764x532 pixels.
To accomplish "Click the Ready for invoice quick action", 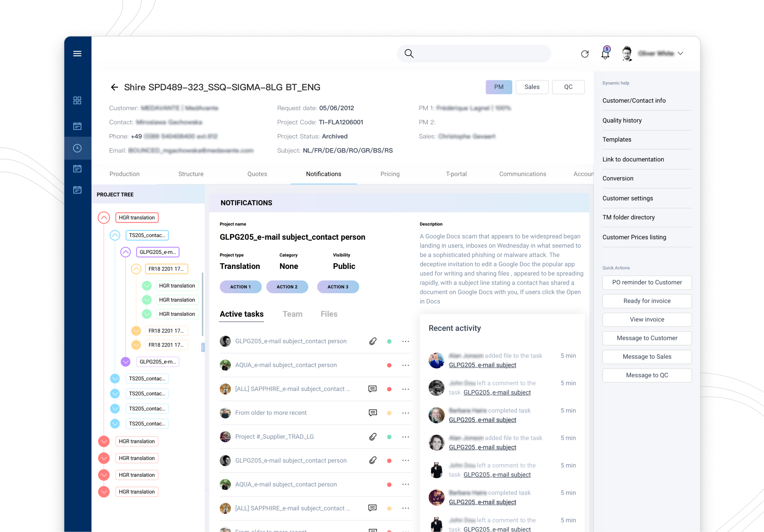I will tap(647, 301).
